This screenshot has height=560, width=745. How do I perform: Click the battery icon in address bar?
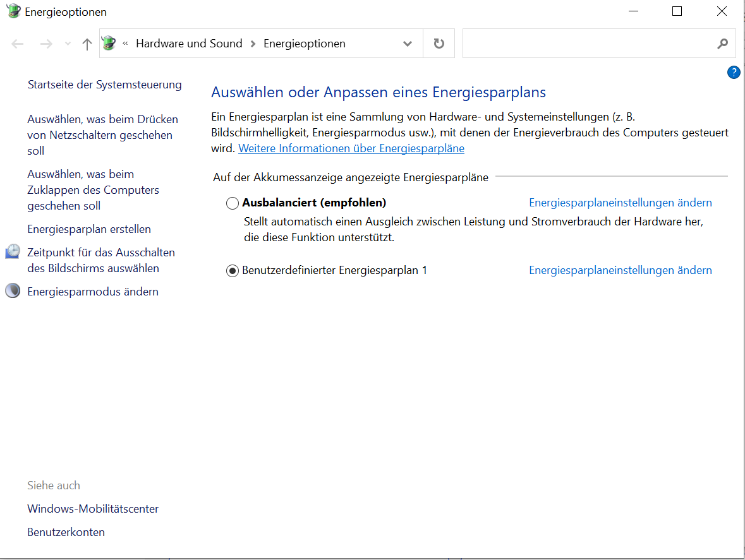[x=109, y=43]
